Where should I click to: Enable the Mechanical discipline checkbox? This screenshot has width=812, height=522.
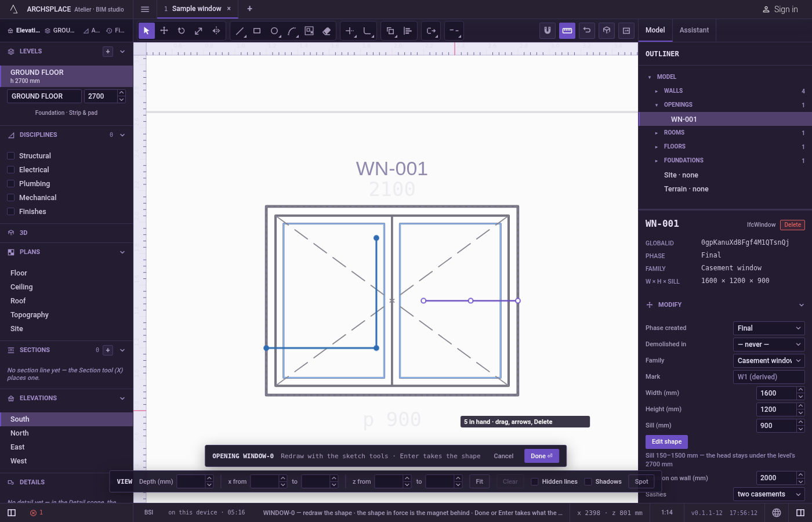10,198
